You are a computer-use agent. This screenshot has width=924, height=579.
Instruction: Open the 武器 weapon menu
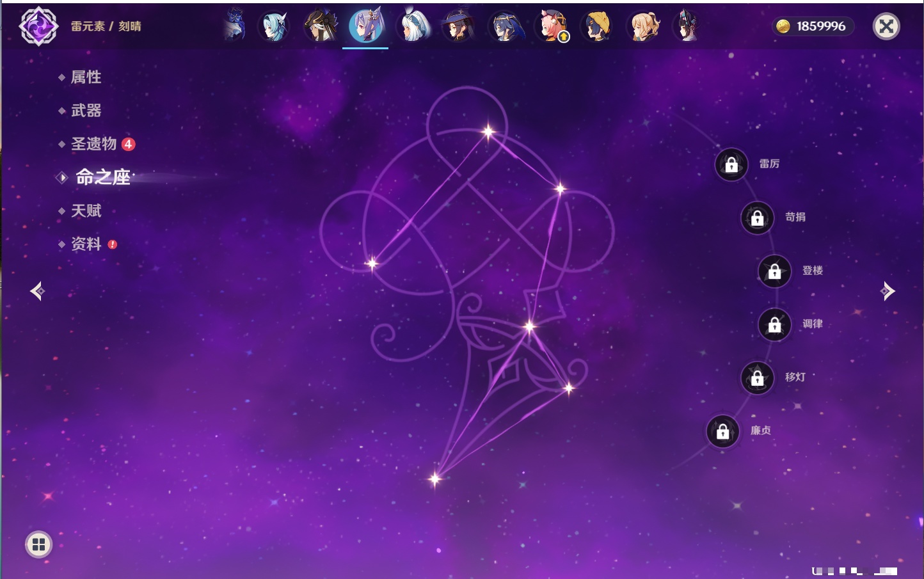click(86, 111)
